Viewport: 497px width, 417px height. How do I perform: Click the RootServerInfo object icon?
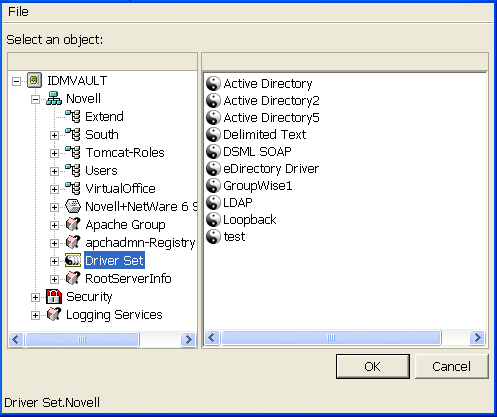click(x=73, y=278)
